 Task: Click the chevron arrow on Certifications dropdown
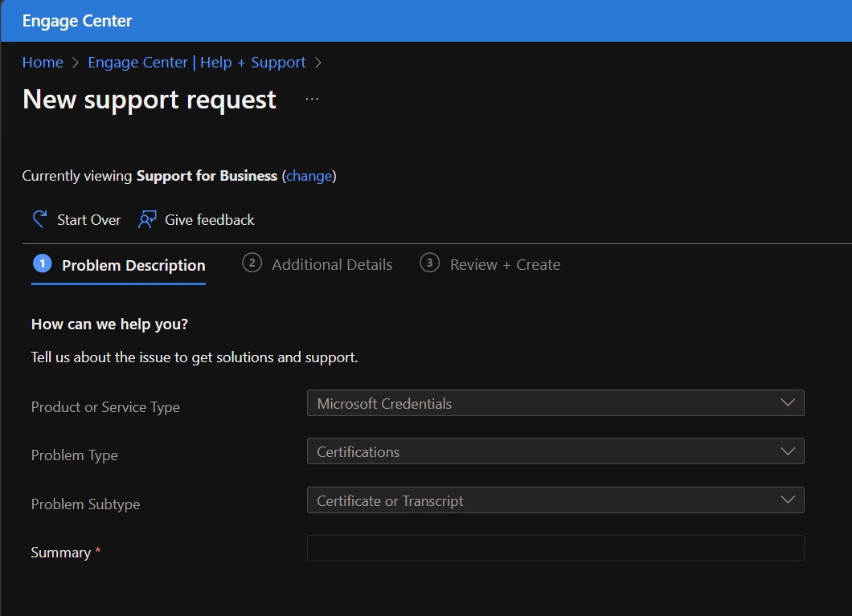tap(788, 451)
